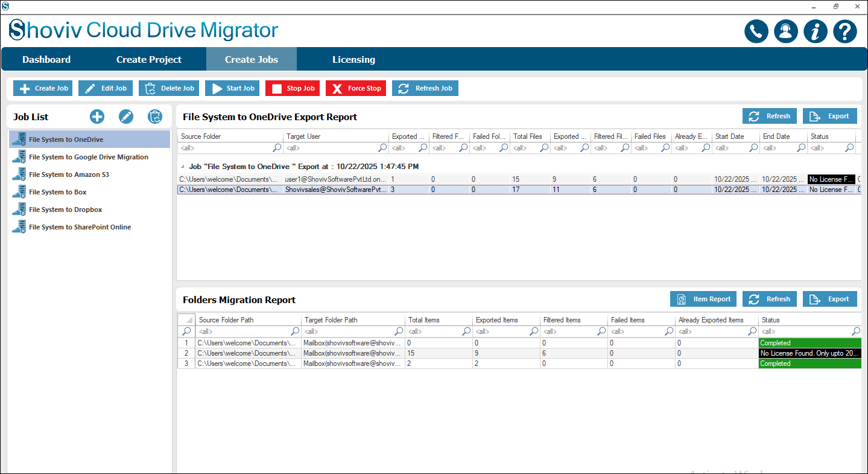
Task: Click the Completed status in folder row 1
Action: coord(809,343)
